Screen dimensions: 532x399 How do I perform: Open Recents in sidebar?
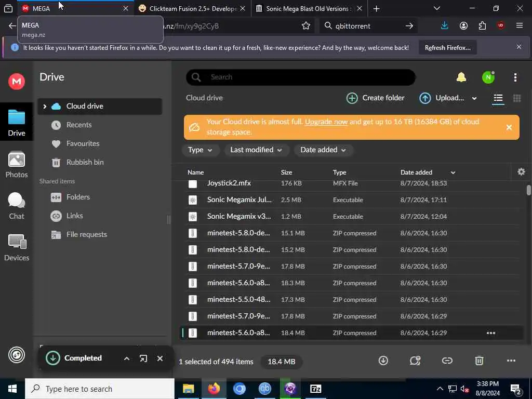click(x=79, y=125)
